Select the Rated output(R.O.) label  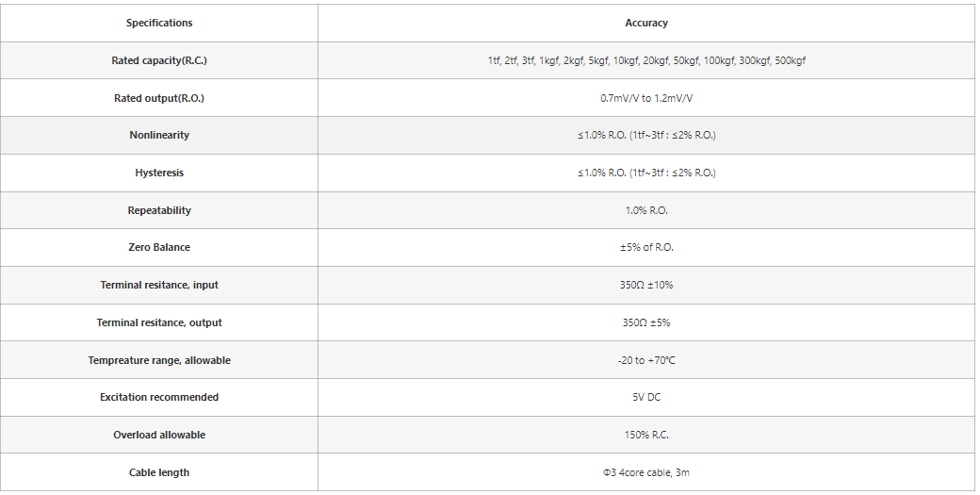pos(159,98)
